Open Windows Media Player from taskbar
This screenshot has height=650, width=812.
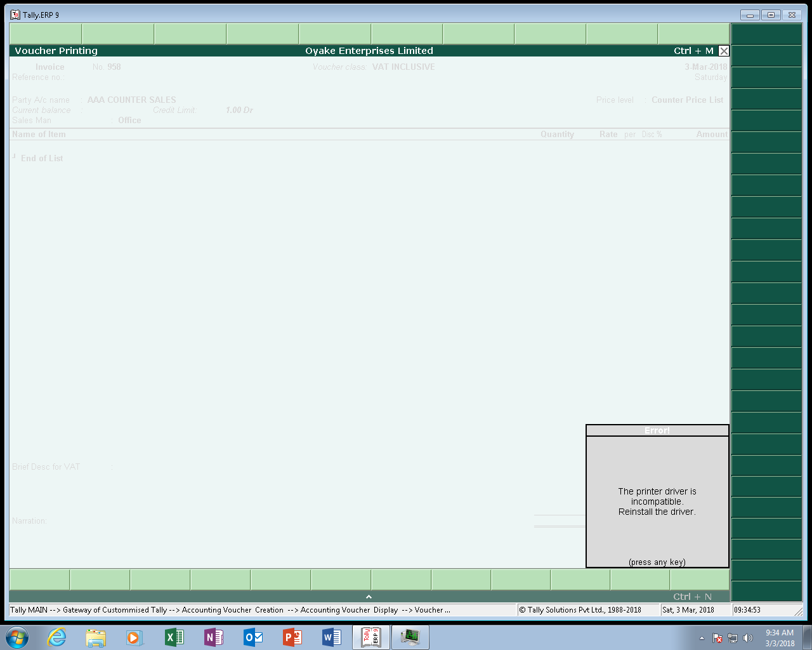click(x=134, y=637)
